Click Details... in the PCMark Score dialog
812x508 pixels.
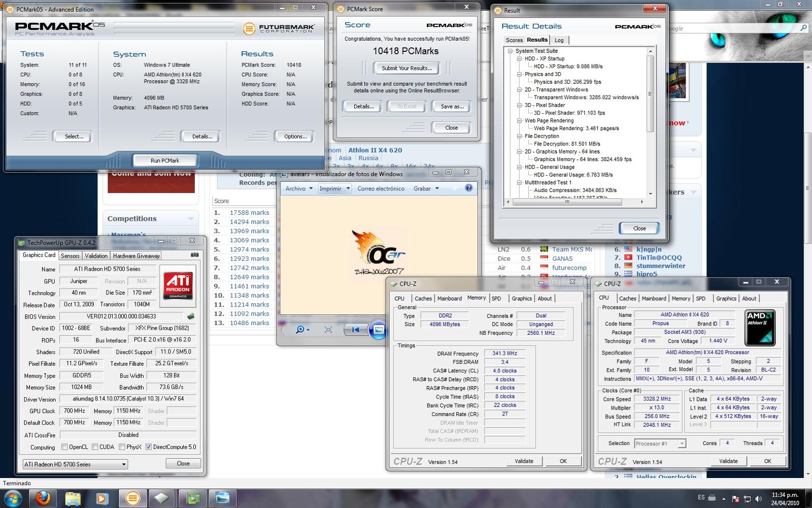coord(363,107)
